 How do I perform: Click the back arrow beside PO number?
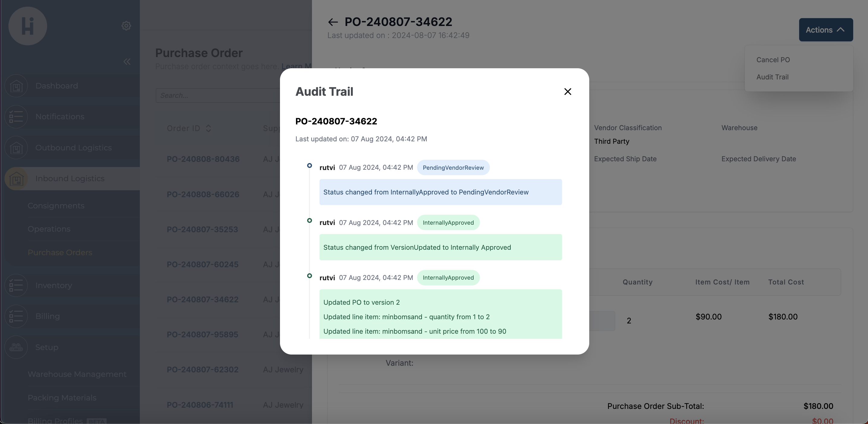point(333,22)
